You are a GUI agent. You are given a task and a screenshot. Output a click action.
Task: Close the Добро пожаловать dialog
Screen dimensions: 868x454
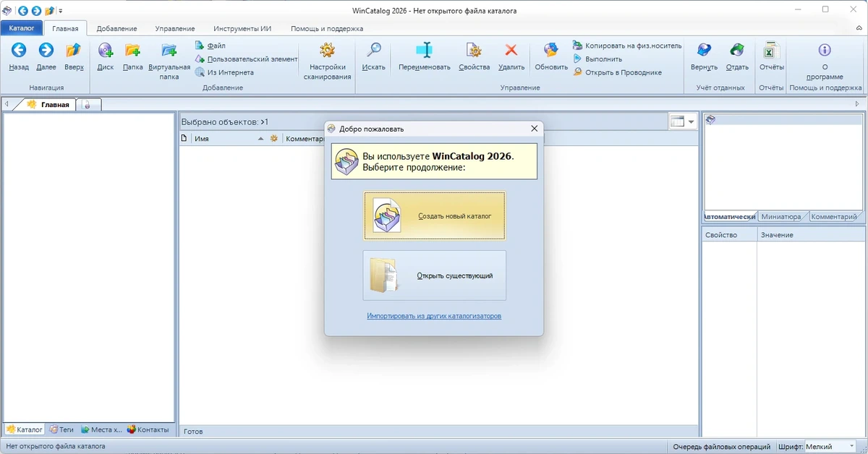[x=535, y=129]
